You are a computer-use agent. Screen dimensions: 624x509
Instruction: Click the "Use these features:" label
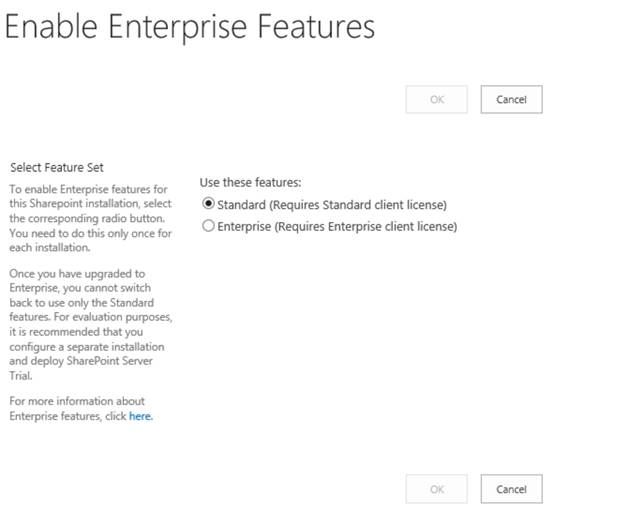(x=250, y=182)
